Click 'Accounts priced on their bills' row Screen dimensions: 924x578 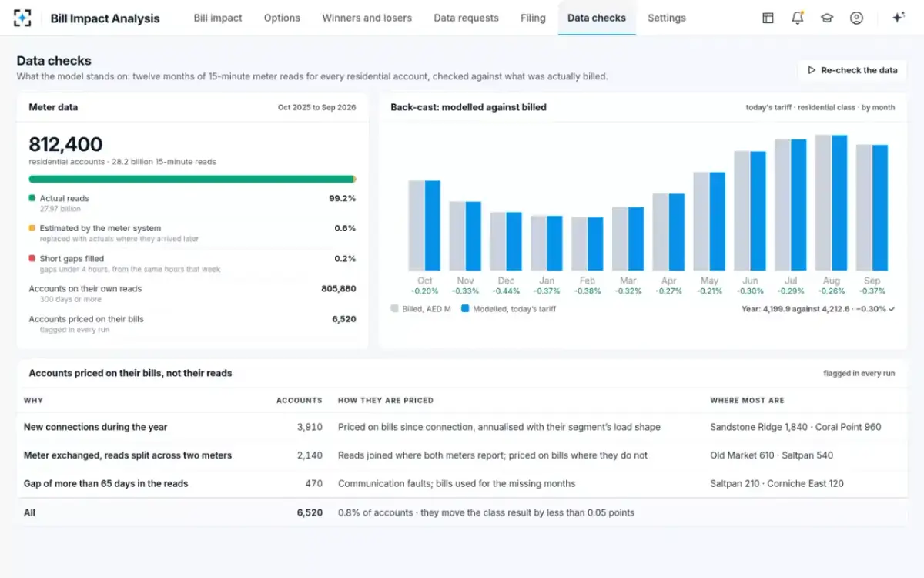click(192, 324)
